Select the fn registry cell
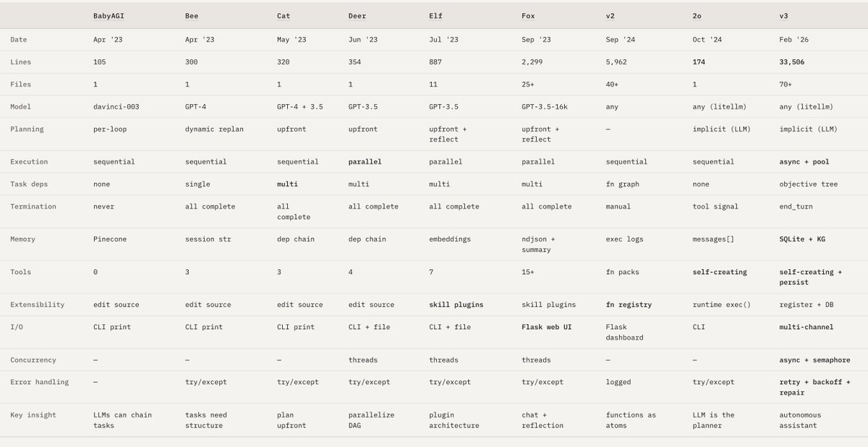This screenshot has height=447, width=868. [629, 305]
